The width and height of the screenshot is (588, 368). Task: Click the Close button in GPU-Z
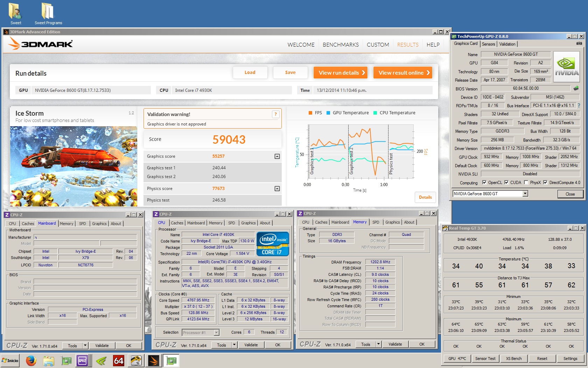click(570, 194)
